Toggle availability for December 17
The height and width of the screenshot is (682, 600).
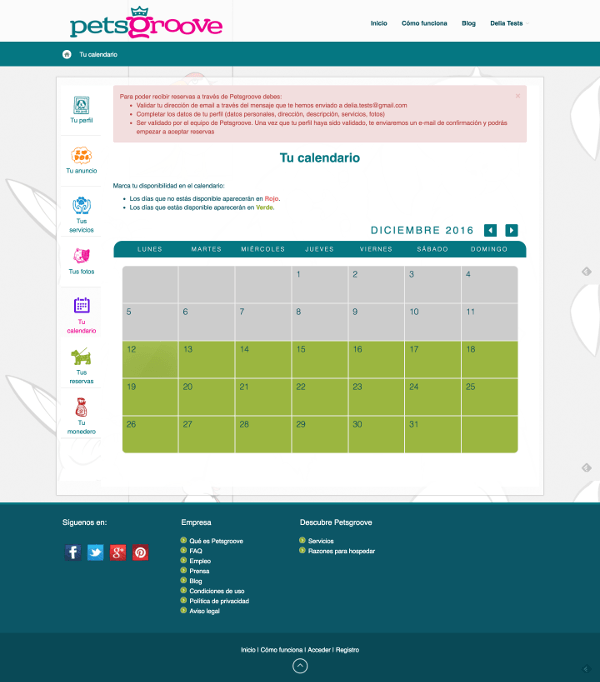(433, 359)
